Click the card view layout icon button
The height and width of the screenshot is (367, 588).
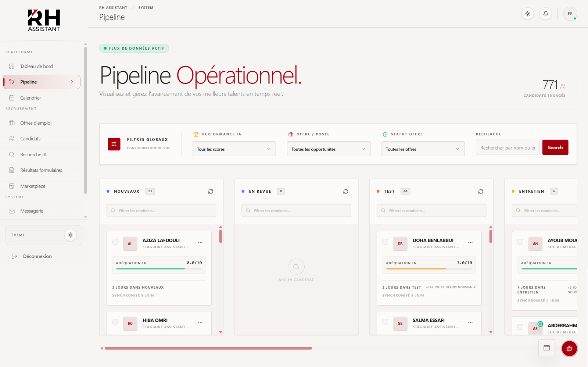[546, 348]
